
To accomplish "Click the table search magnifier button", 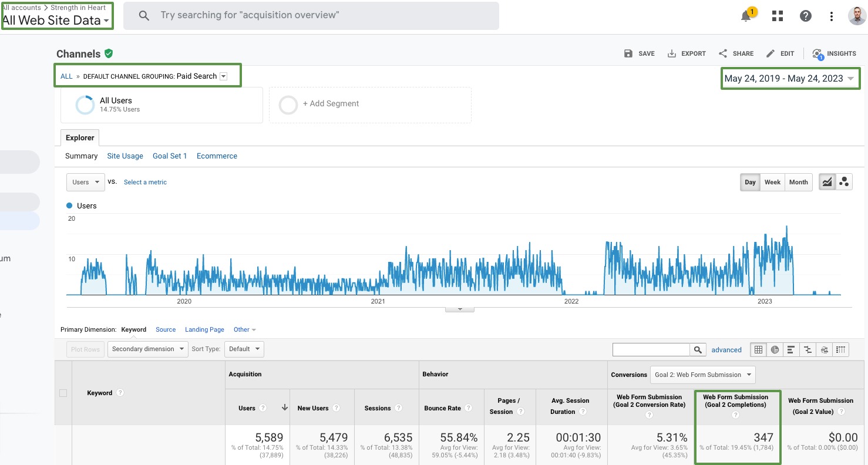I will (698, 349).
